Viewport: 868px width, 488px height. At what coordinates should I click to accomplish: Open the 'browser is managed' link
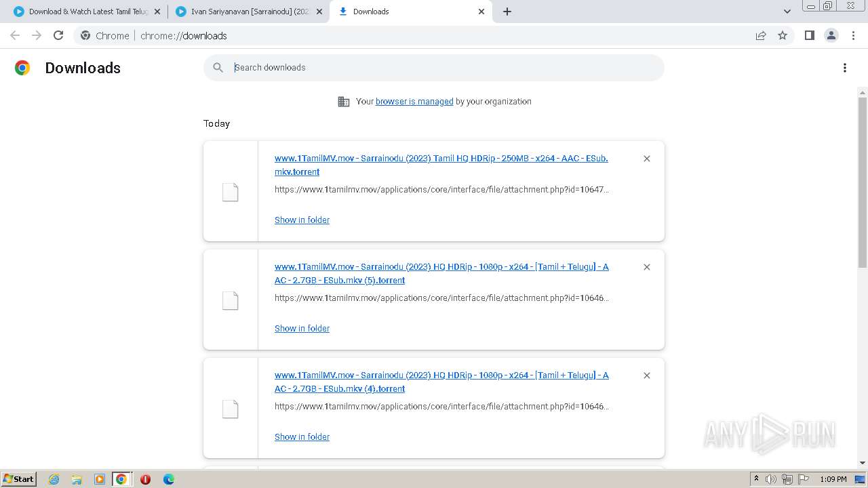[x=414, y=101]
